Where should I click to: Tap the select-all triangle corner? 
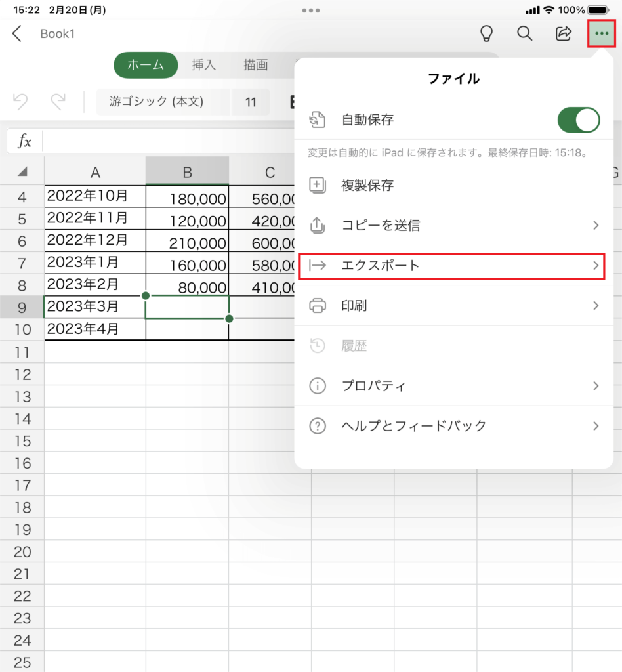pyautogui.click(x=23, y=172)
